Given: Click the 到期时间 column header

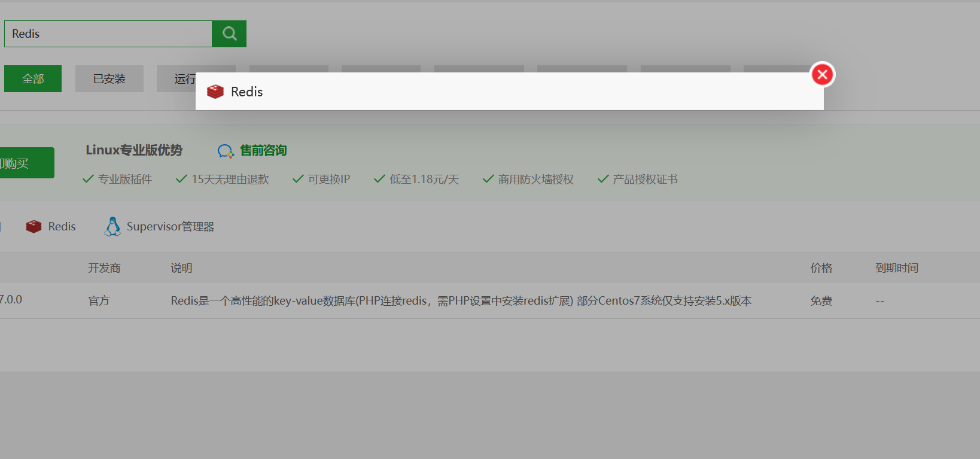Looking at the screenshot, I should (x=897, y=268).
